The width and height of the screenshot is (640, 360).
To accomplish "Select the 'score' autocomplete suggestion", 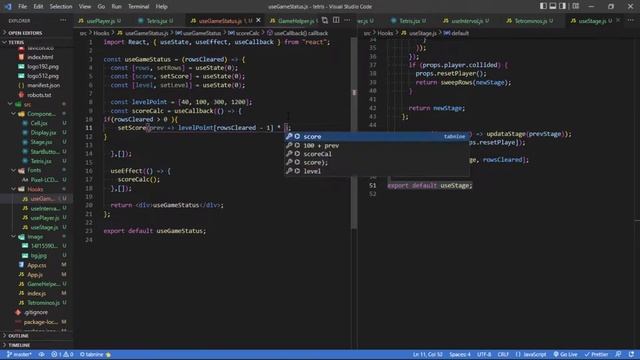I will [x=377, y=136].
